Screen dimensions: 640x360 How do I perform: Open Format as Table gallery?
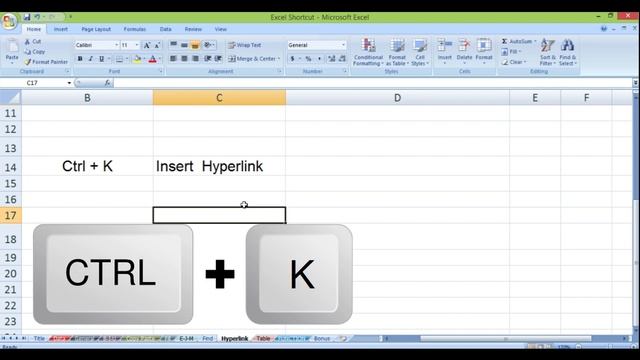397,52
